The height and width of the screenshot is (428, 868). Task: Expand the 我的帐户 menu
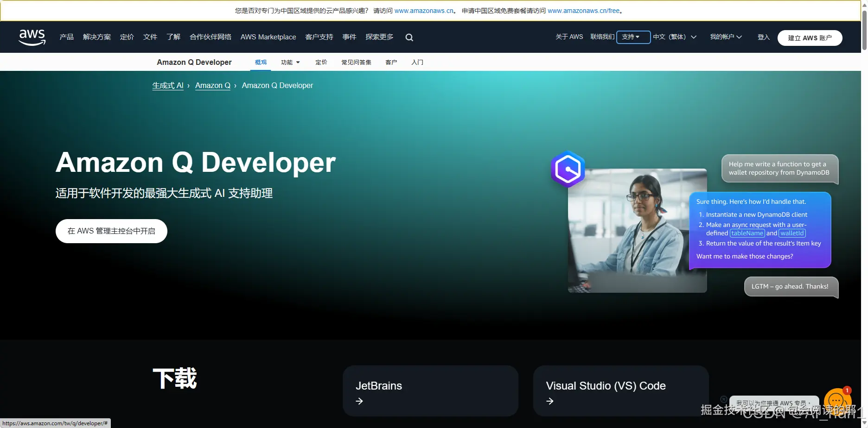tap(726, 37)
